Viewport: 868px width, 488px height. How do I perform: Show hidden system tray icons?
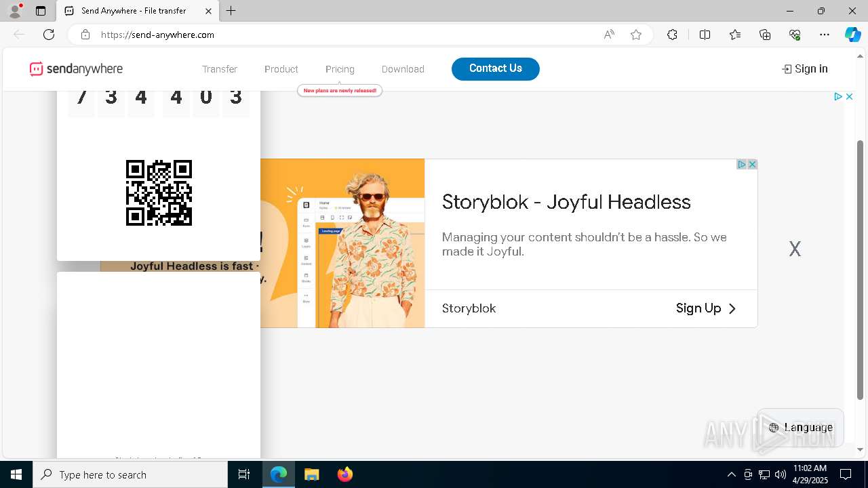click(x=731, y=474)
